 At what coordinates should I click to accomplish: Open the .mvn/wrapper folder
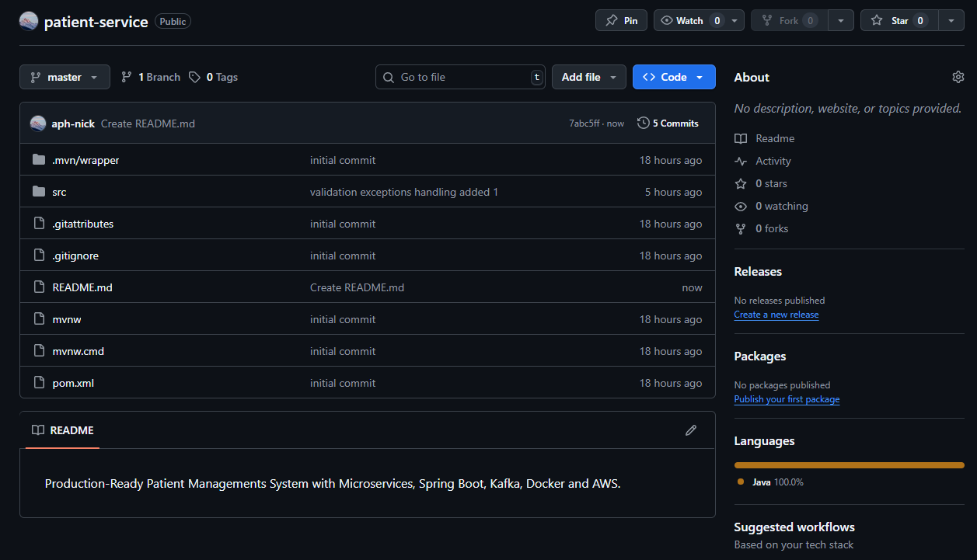[85, 160]
